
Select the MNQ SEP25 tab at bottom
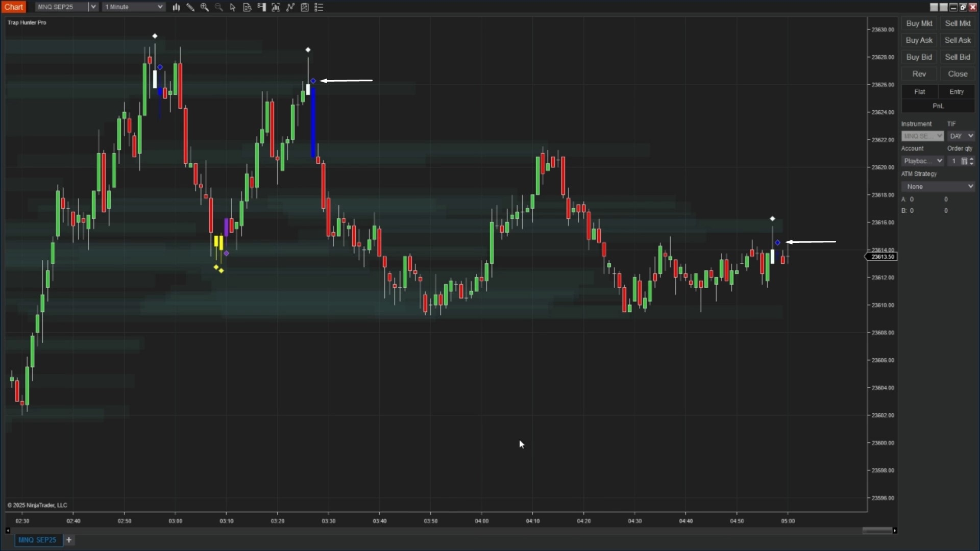point(37,540)
